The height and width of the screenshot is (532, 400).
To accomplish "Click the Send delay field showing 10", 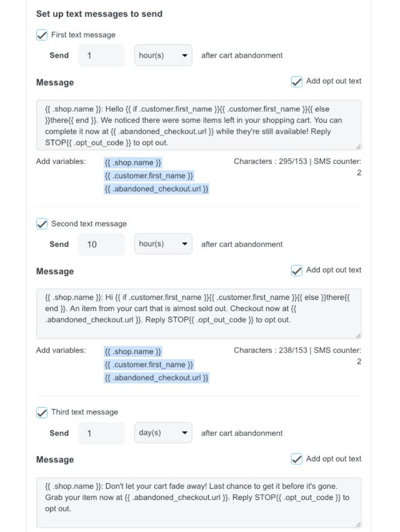I will coord(101,244).
